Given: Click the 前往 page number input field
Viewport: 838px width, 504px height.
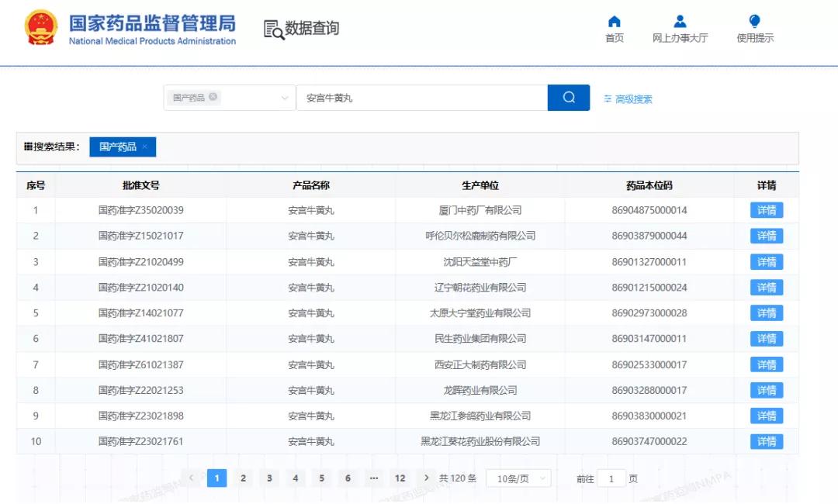Looking at the screenshot, I should 612,478.
